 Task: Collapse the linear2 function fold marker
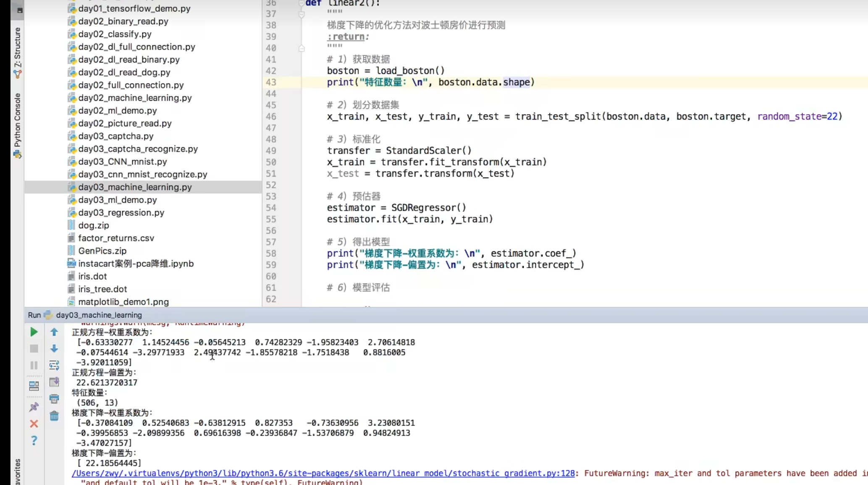pyautogui.click(x=302, y=3)
